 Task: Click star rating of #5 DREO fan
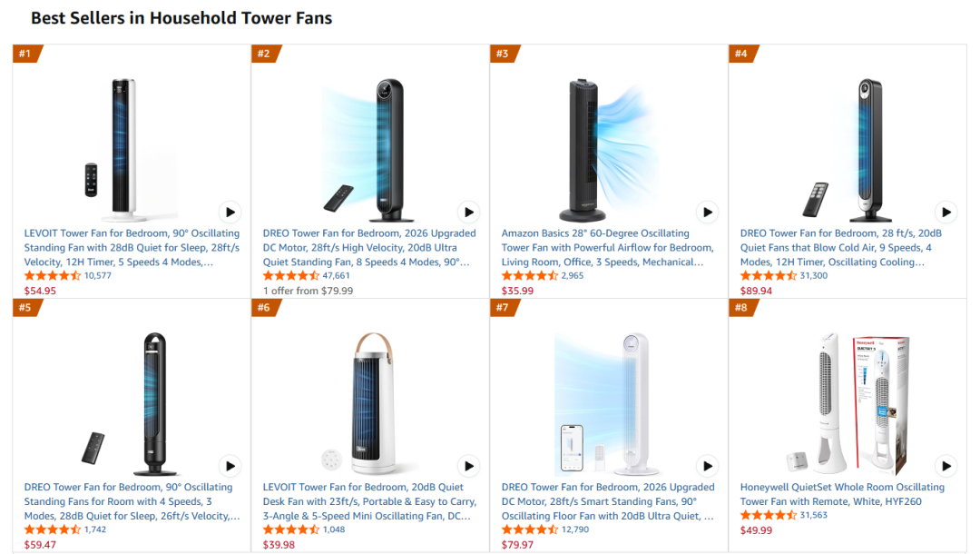(53, 529)
